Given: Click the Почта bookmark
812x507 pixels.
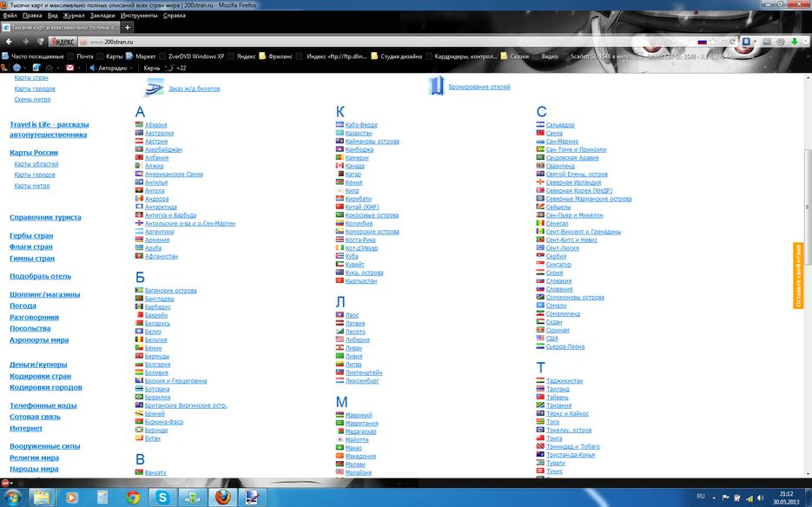Looking at the screenshot, I should pos(81,56).
